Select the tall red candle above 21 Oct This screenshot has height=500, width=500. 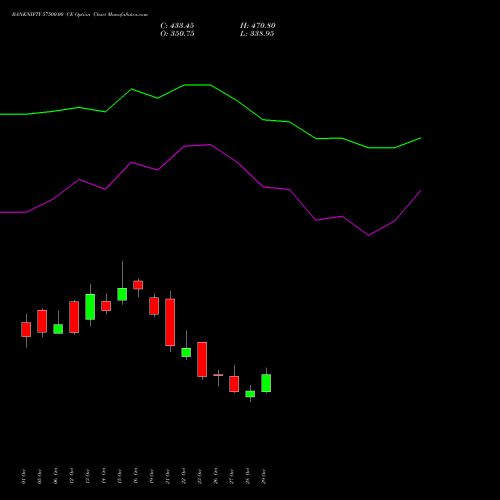pos(170,322)
